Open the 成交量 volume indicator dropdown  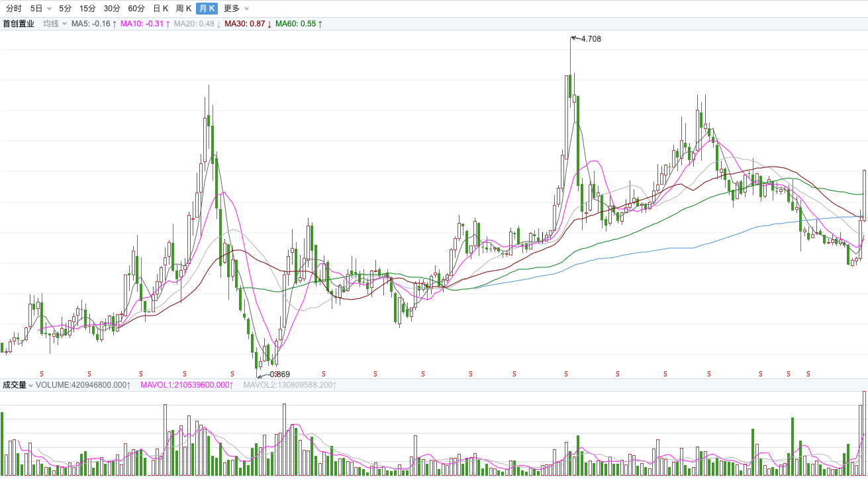point(18,384)
